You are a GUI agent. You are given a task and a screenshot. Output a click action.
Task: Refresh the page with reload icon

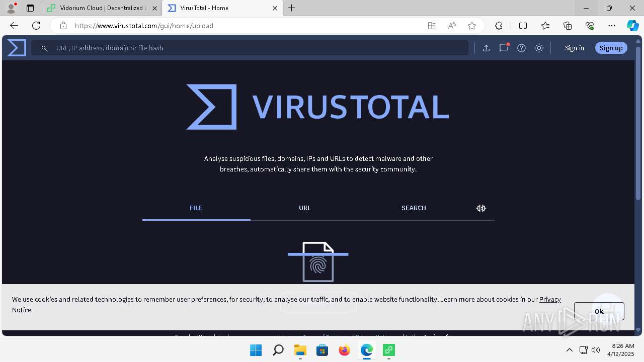(36, 26)
